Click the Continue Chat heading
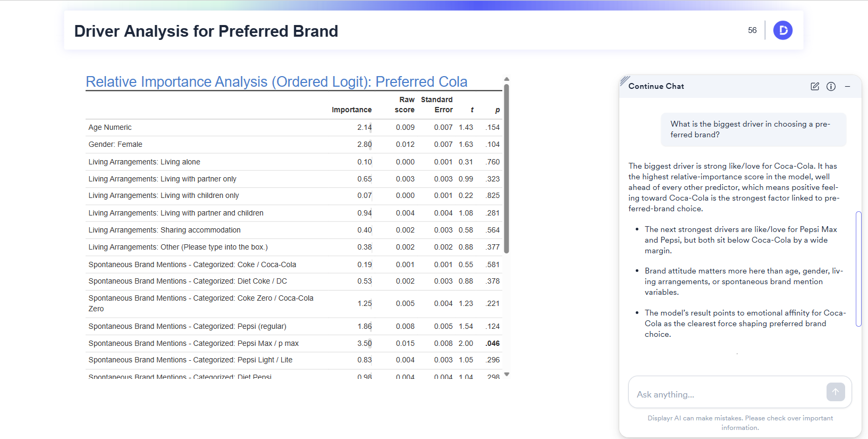The width and height of the screenshot is (868, 439). (656, 86)
